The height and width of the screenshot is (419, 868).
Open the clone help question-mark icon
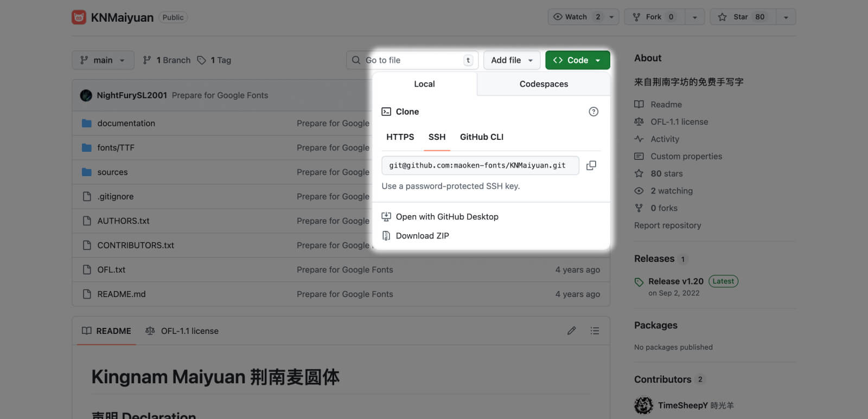(x=593, y=112)
